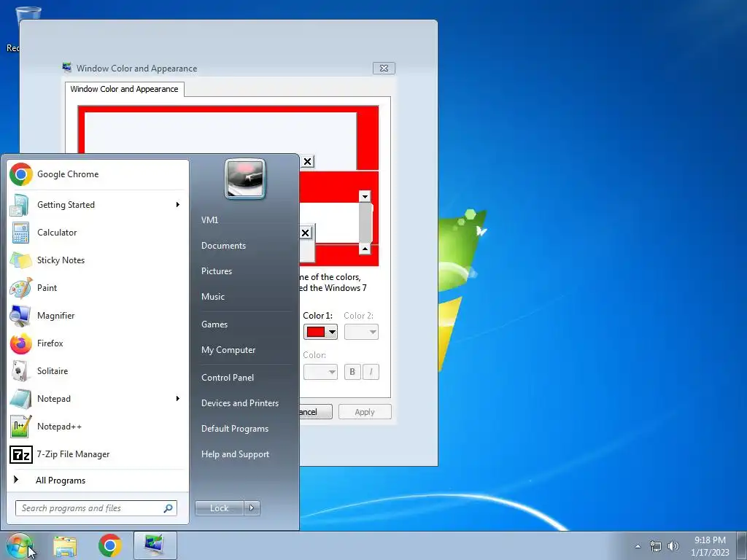Open the network tray icon
This screenshot has height=560, width=747.
[x=656, y=546]
